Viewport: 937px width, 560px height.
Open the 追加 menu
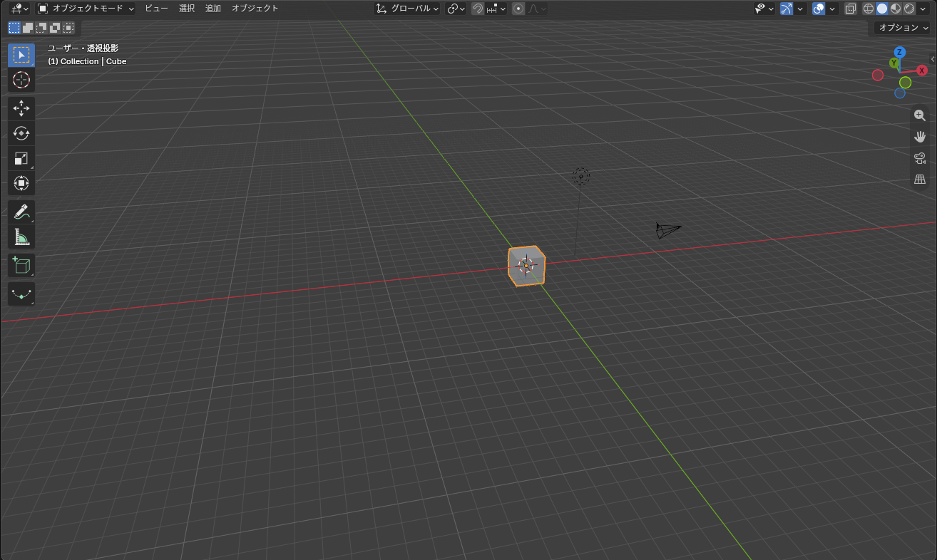pyautogui.click(x=213, y=9)
